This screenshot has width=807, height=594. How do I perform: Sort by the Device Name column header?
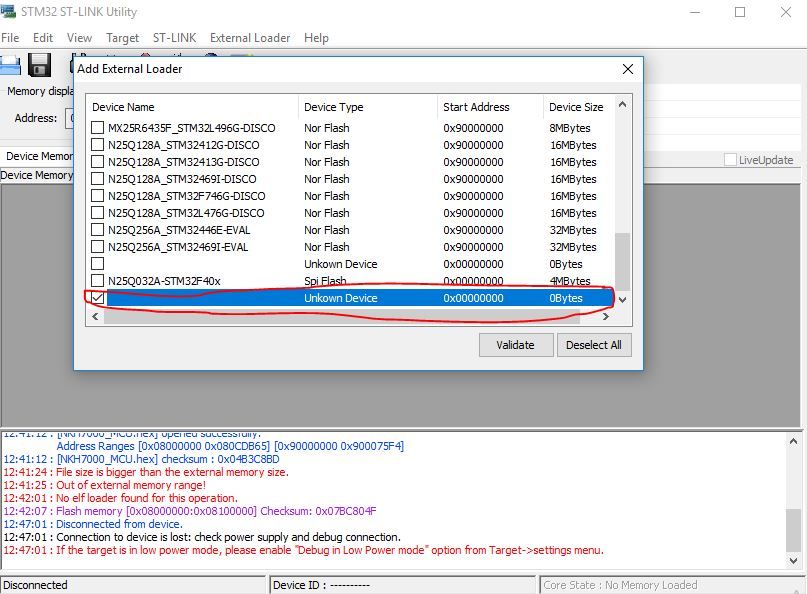(192, 107)
